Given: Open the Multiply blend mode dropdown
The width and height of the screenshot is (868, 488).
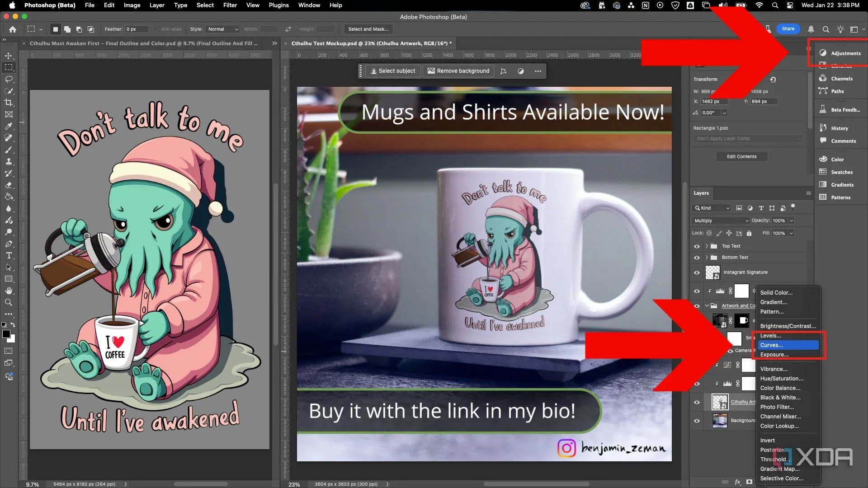Looking at the screenshot, I should click(x=721, y=221).
